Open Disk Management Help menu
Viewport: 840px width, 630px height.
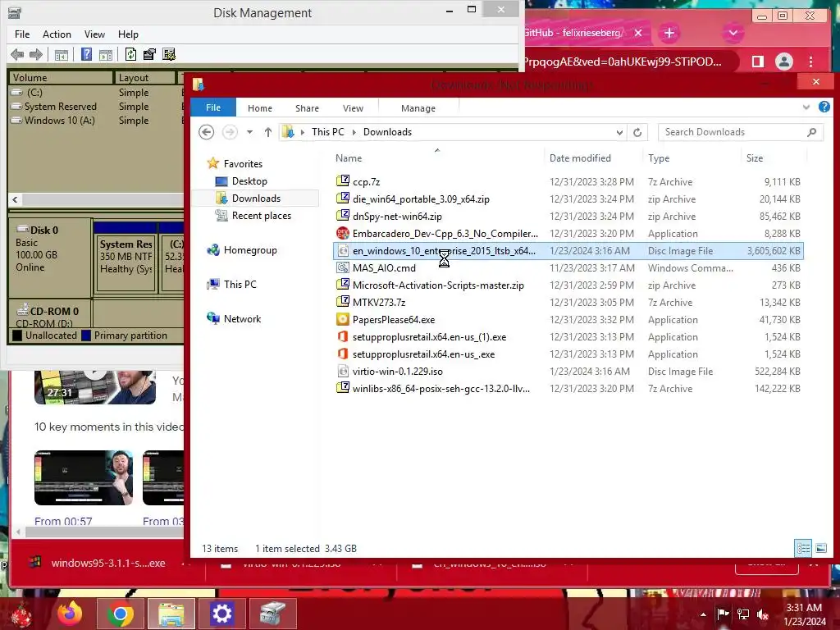click(128, 34)
